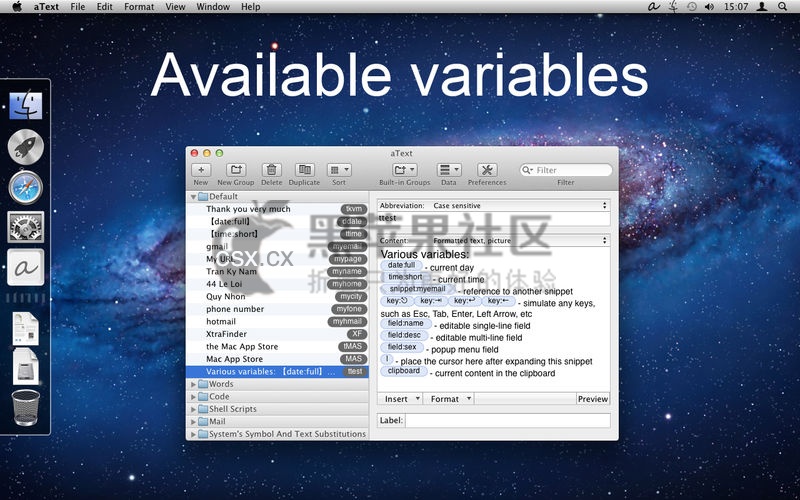Click the user account menu bar icon
Viewport: 800px width, 500px height.
[762, 7]
